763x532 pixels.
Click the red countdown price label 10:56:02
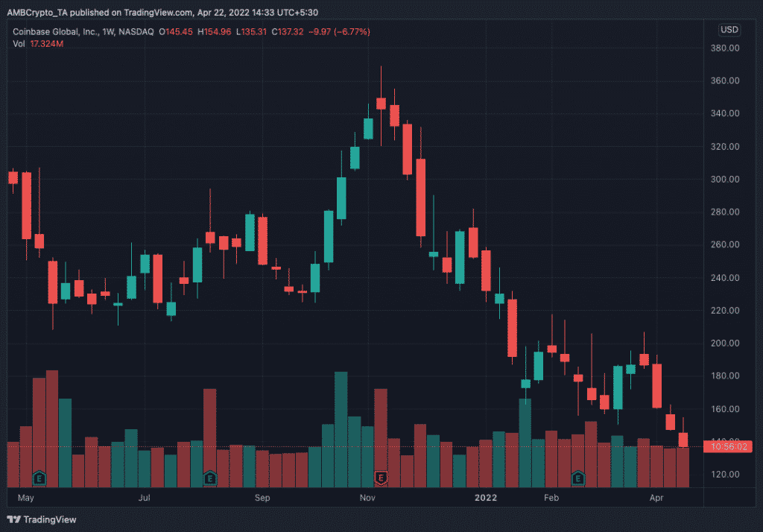pyautogui.click(x=728, y=446)
